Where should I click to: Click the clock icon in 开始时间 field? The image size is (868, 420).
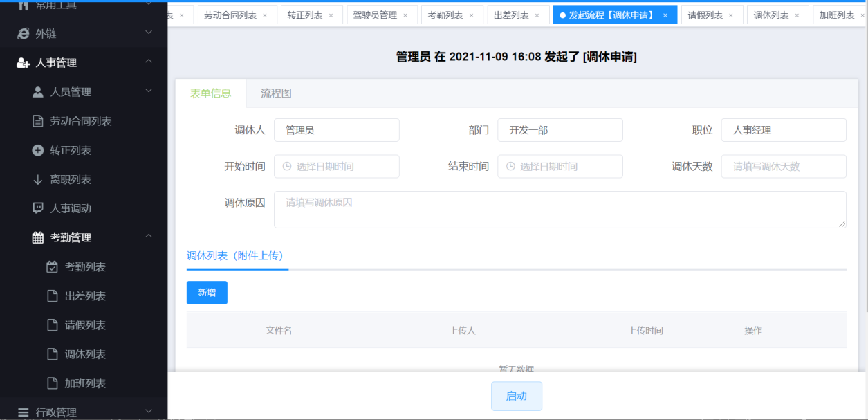287,166
